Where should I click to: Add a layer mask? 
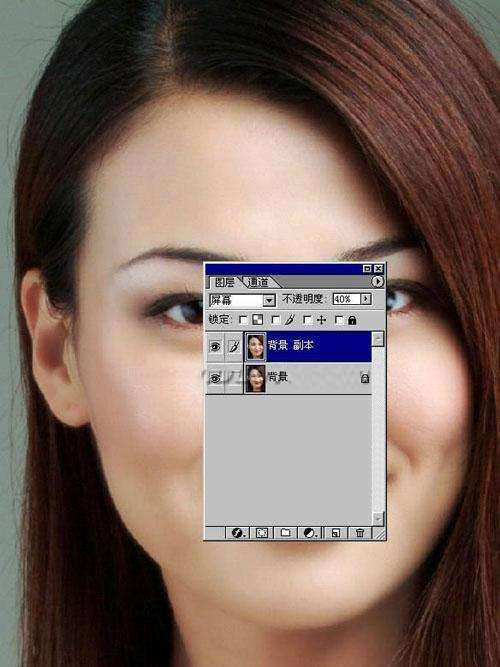pos(262,533)
